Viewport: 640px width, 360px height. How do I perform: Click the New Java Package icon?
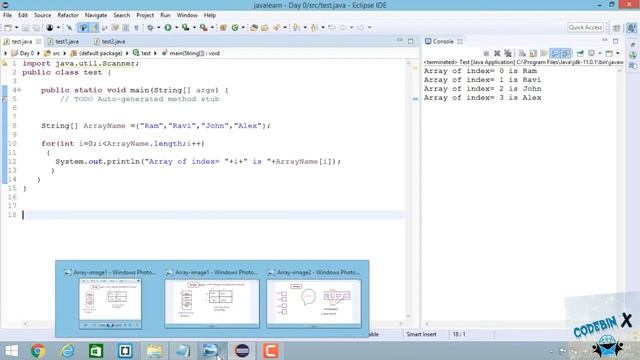(x=223, y=27)
